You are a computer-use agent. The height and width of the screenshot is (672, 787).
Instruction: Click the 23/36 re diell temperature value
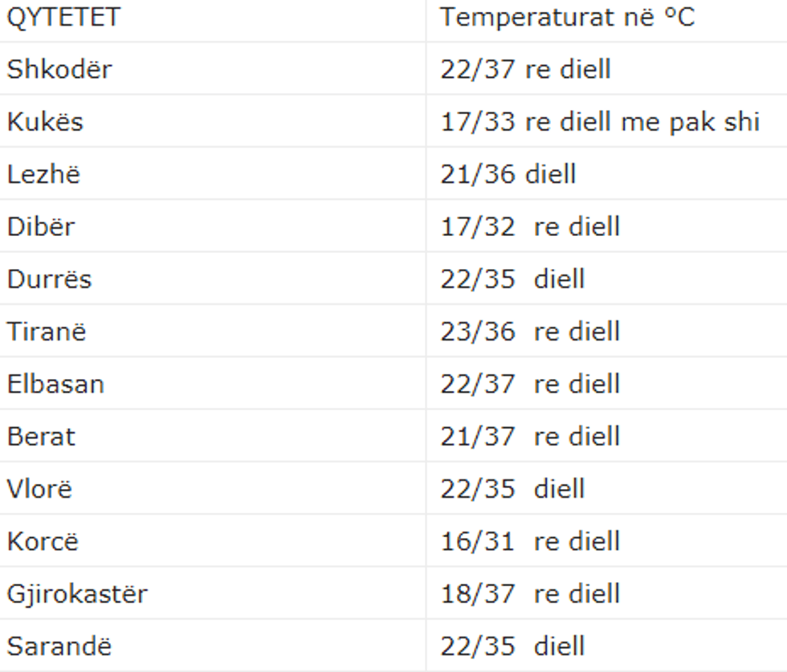point(530,332)
